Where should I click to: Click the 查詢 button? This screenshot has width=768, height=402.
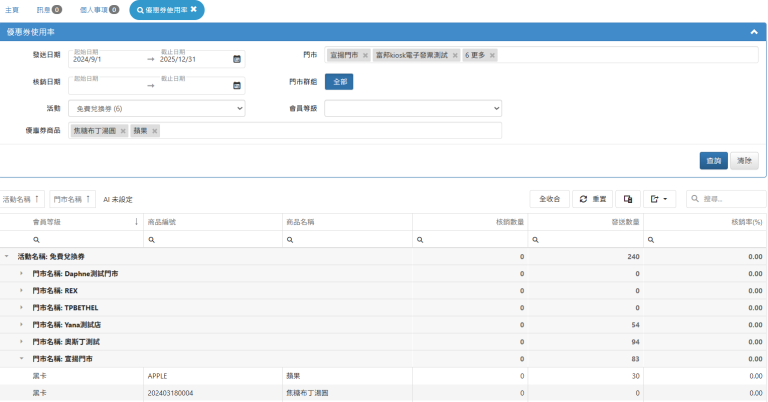pos(713,160)
